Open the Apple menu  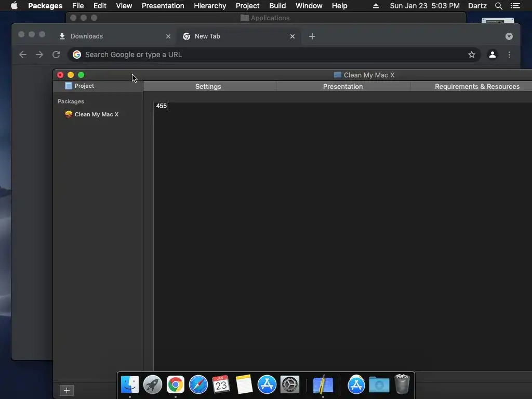14,6
